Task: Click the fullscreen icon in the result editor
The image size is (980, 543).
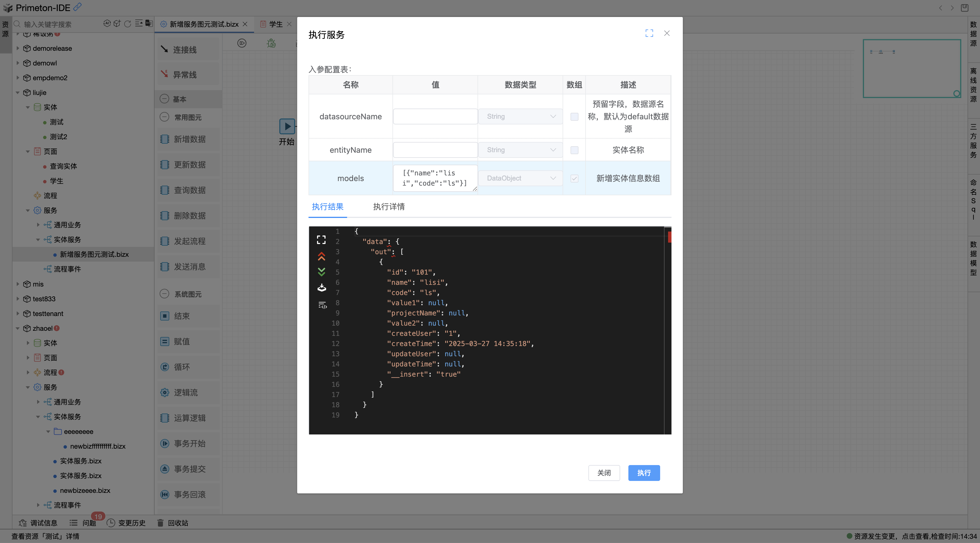Action: [321, 239]
